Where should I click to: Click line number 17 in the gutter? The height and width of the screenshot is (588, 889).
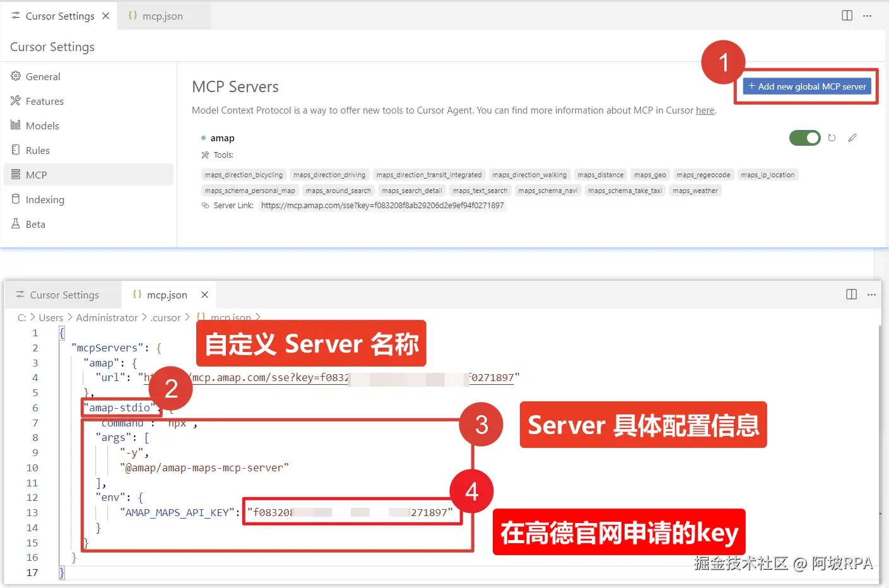coord(32,572)
